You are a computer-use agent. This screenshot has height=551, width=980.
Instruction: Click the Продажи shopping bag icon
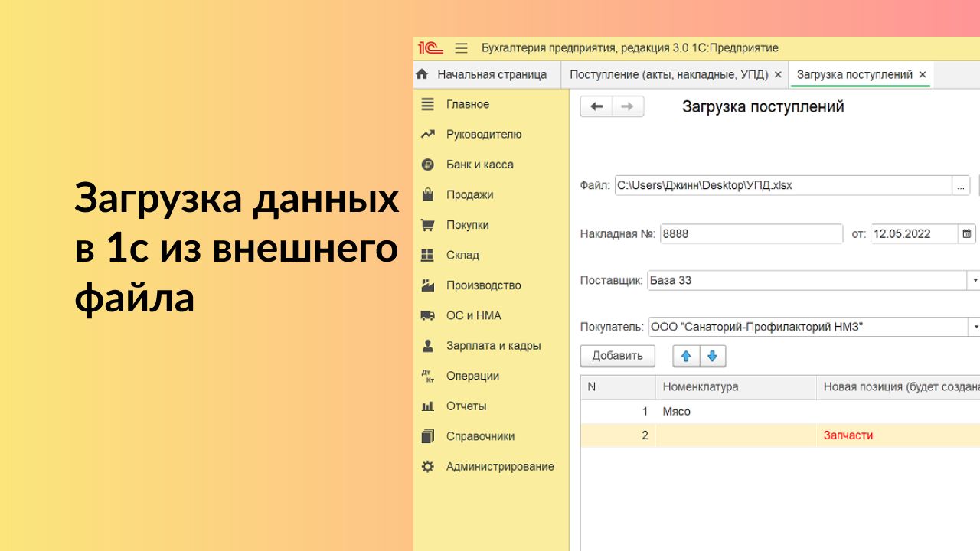[428, 194]
